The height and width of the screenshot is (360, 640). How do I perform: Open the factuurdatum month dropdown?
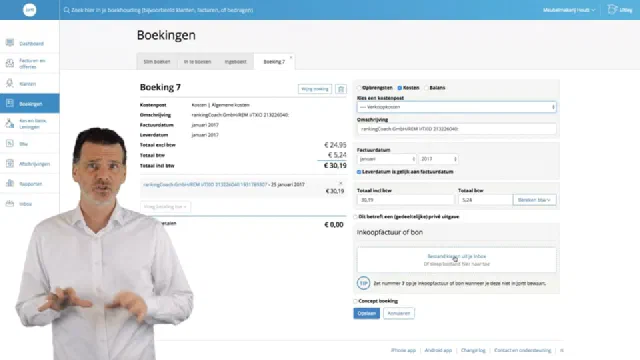click(x=387, y=159)
